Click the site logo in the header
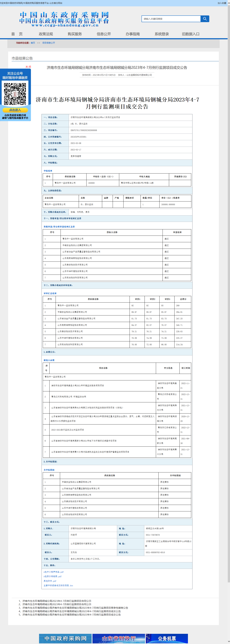This screenshot has width=230, height=644. pos(64,19)
